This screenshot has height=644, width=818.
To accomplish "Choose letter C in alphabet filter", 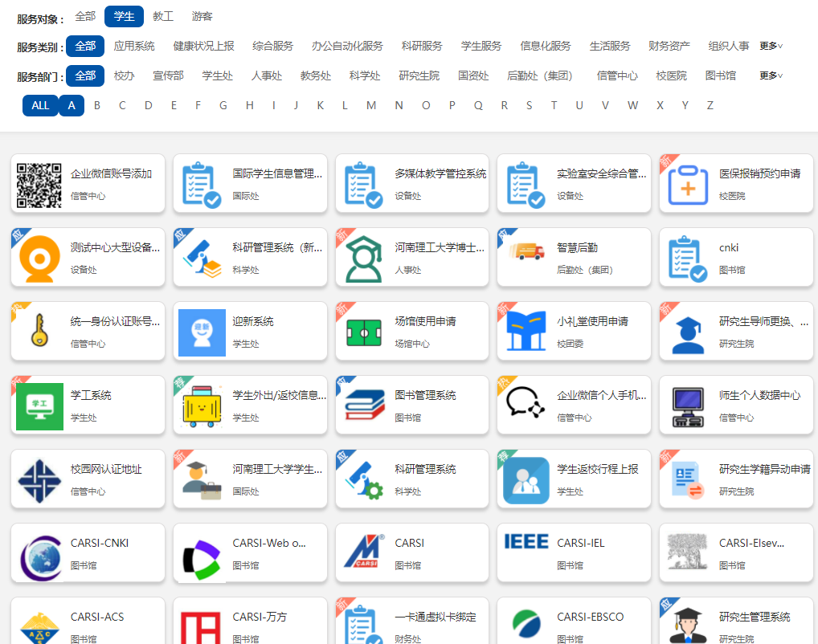I will coord(122,105).
